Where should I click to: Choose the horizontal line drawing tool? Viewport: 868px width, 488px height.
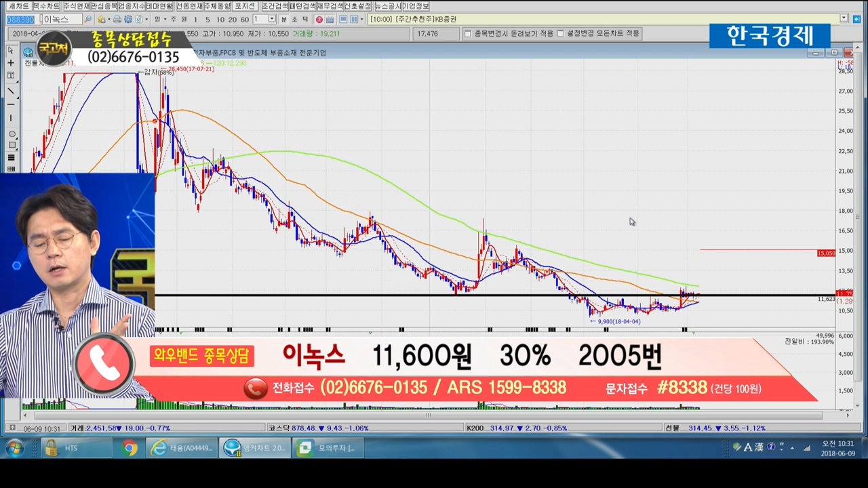tap(11, 104)
